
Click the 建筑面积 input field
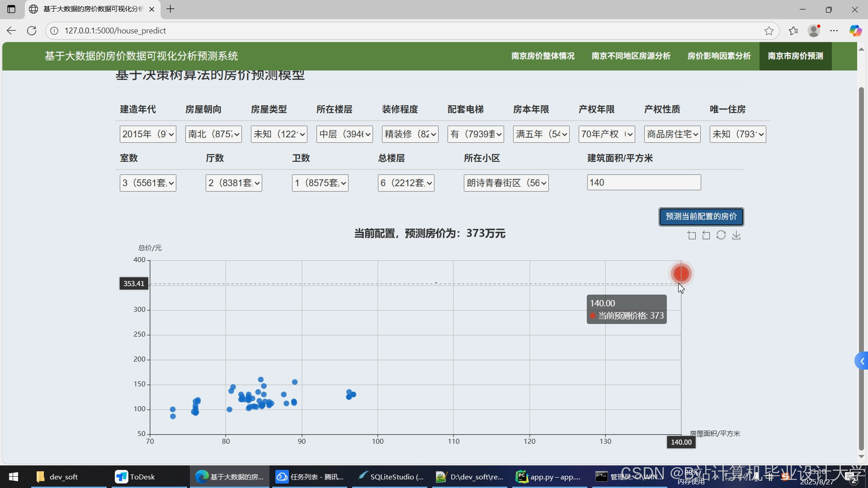pyautogui.click(x=643, y=183)
